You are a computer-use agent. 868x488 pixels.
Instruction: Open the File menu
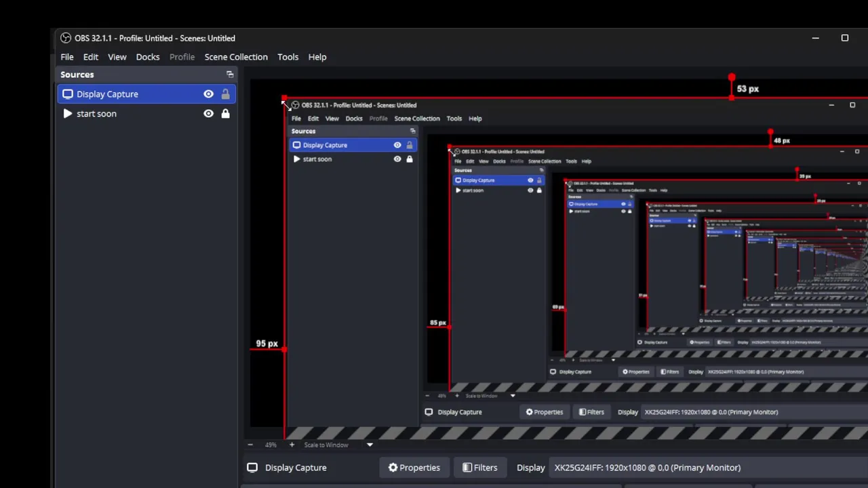(x=67, y=57)
